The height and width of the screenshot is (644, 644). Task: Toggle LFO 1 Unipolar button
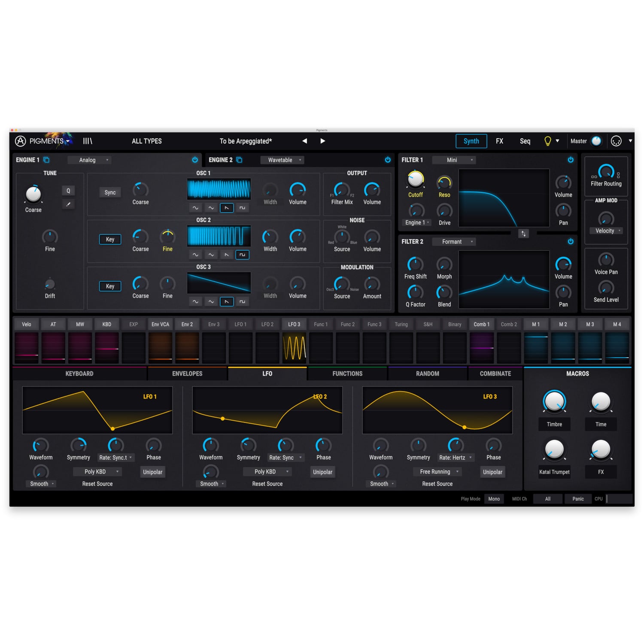[152, 472]
